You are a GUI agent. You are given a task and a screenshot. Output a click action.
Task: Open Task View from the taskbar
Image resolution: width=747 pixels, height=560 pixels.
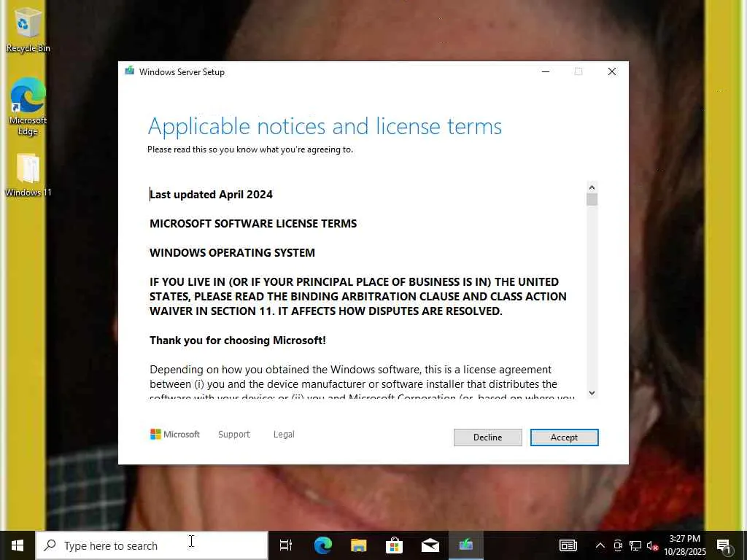coord(286,545)
